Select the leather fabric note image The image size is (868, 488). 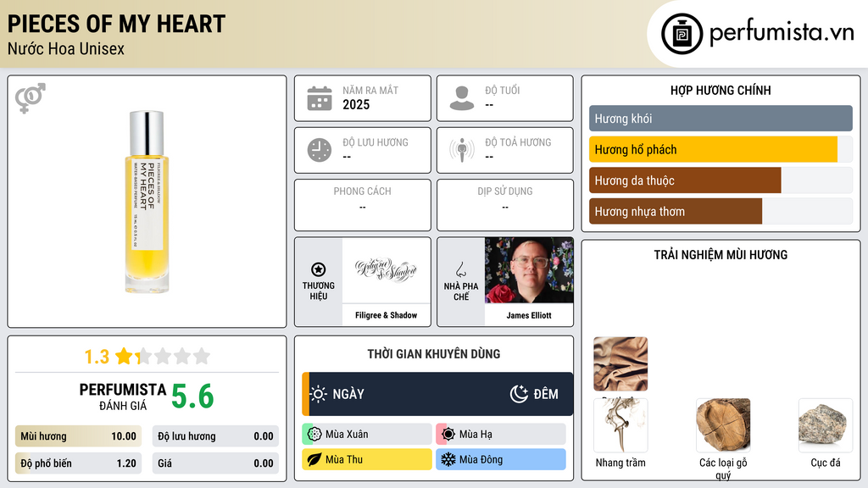pyautogui.click(x=620, y=364)
